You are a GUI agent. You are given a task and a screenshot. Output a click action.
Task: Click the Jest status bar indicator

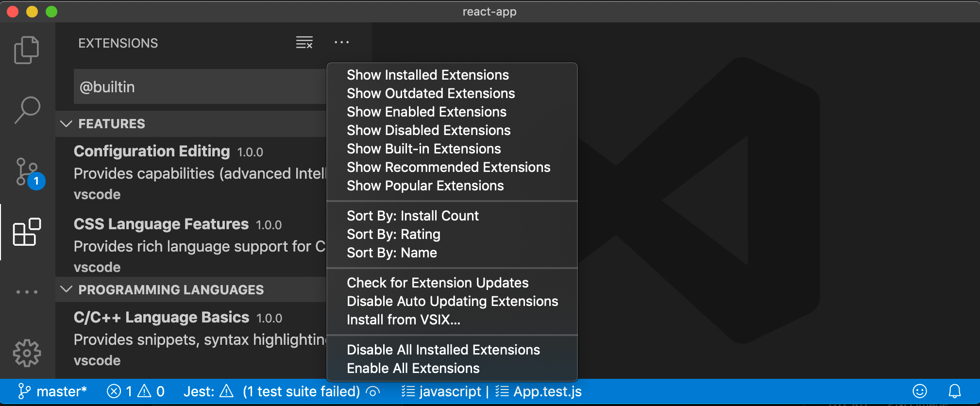[x=208, y=391]
